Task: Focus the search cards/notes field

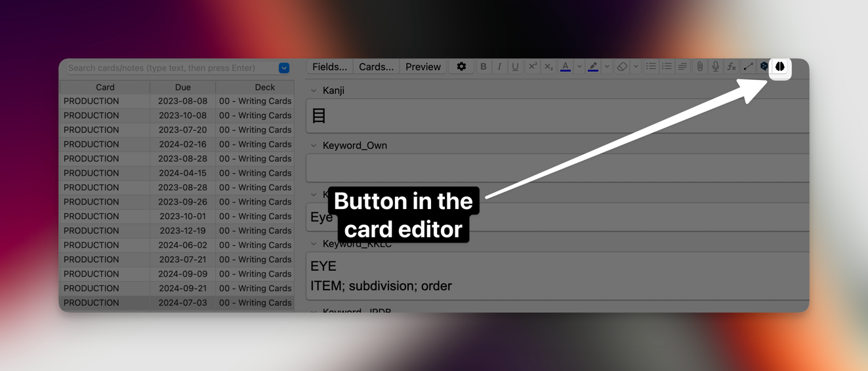Action: coord(173,68)
